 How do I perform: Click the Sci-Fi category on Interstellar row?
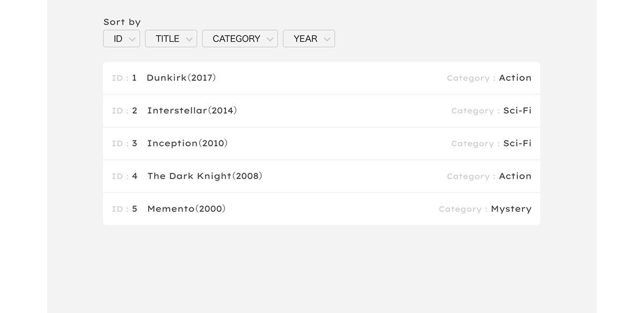coord(517,110)
